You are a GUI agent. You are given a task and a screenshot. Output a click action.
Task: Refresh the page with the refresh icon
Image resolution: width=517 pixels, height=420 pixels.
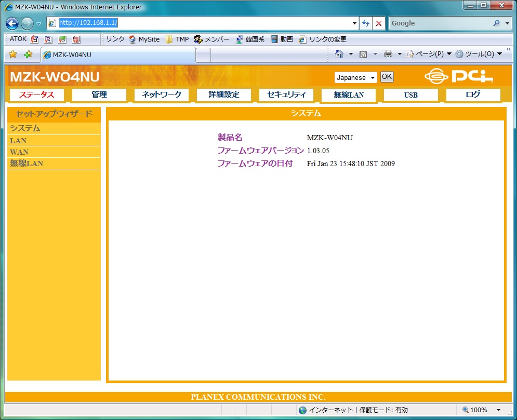click(x=366, y=23)
